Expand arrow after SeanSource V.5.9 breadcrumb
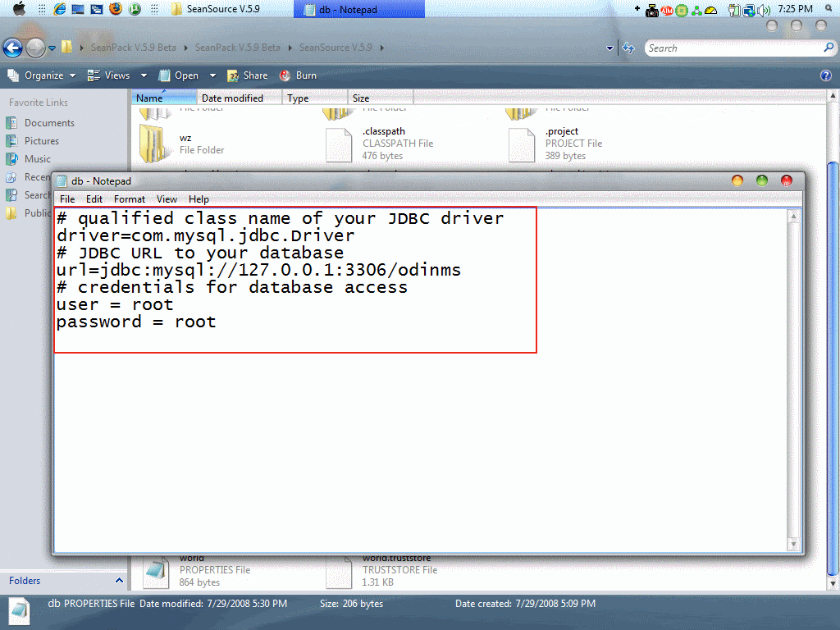The image size is (840, 630). point(382,48)
